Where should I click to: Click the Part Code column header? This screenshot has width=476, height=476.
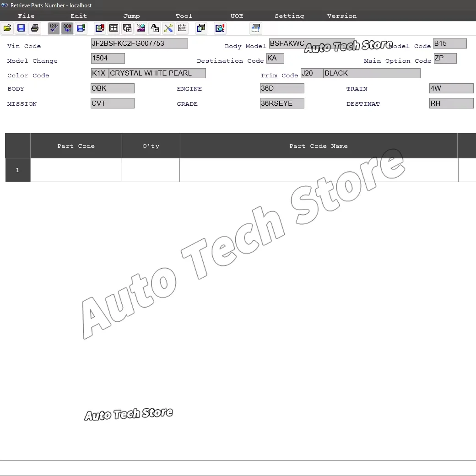click(x=76, y=146)
